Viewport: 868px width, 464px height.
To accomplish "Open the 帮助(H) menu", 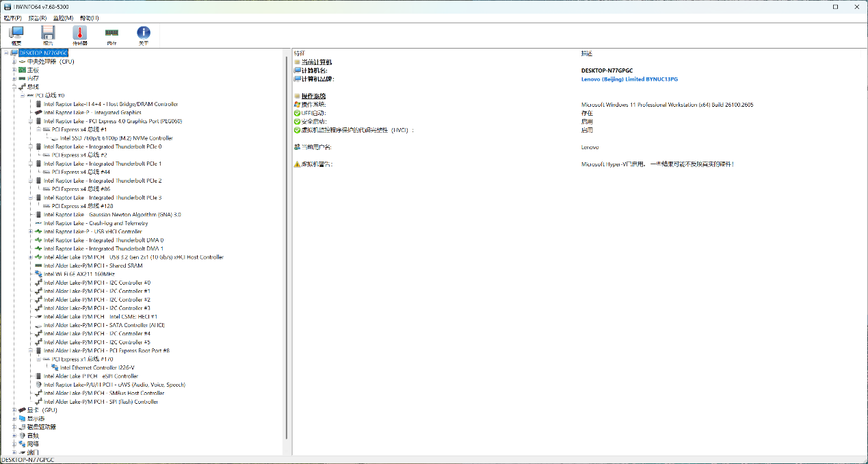I will pyautogui.click(x=89, y=18).
